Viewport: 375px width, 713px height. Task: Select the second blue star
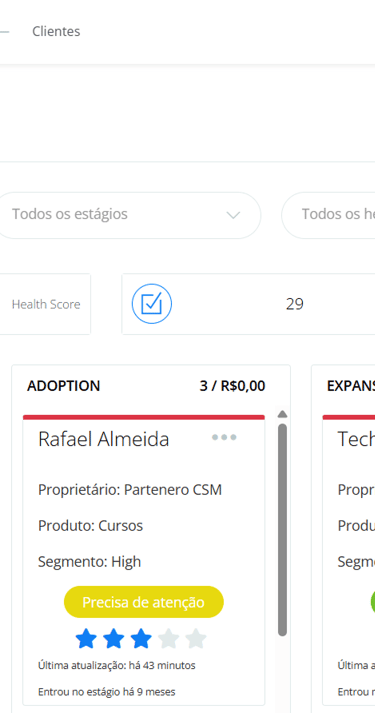pos(114,638)
